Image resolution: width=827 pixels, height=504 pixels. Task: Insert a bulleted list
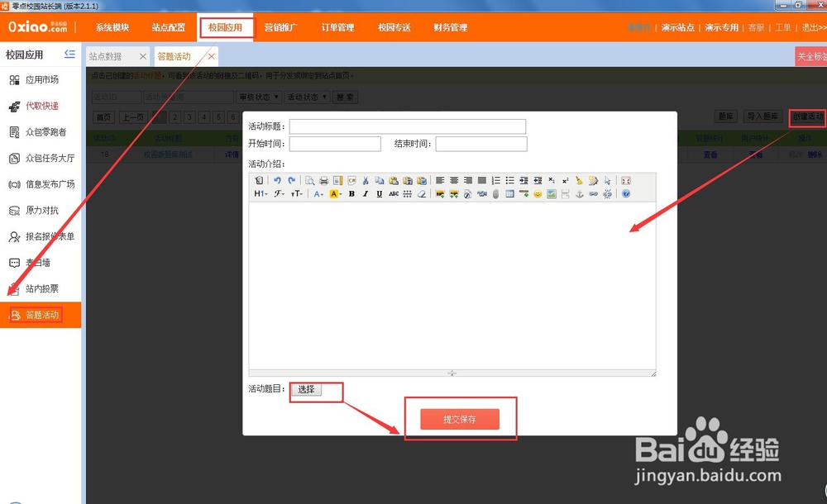click(510, 180)
